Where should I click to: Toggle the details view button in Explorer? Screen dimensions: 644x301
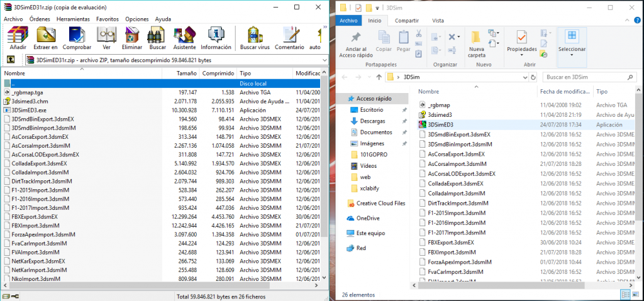pos(626,295)
